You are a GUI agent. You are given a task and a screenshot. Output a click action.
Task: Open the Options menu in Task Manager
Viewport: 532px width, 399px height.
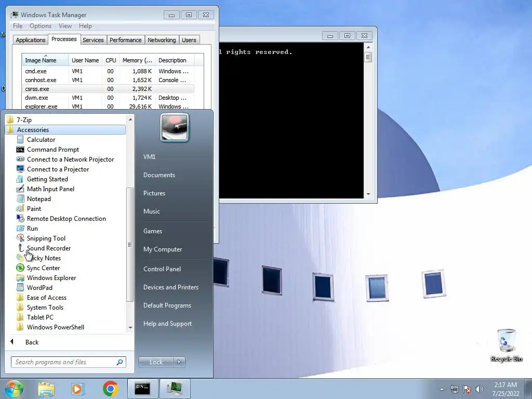(41, 26)
